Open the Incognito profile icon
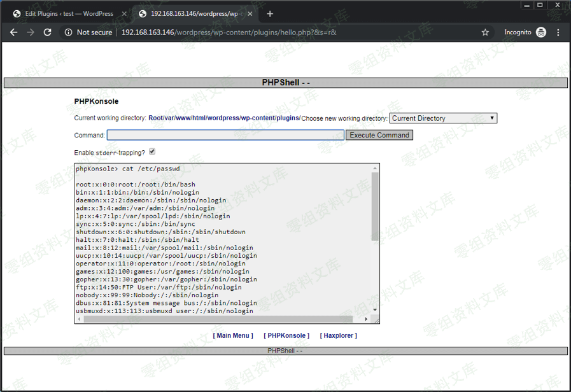The height and width of the screenshot is (392, 571). click(541, 32)
